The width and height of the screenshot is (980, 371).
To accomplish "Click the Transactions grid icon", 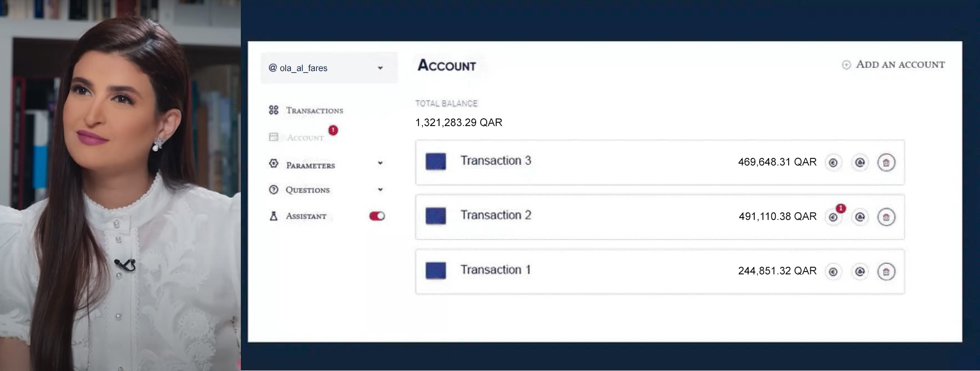I will (x=274, y=110).
